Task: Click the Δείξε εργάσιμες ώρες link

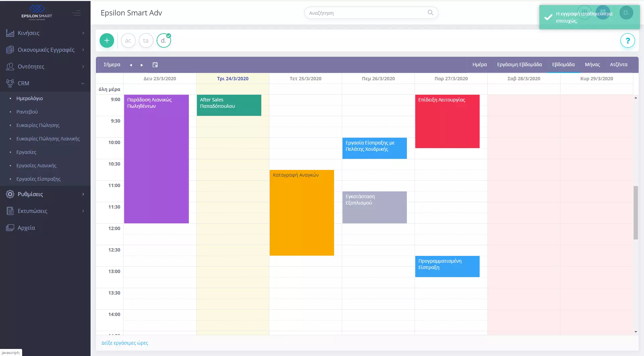Action: click(125, 343)
